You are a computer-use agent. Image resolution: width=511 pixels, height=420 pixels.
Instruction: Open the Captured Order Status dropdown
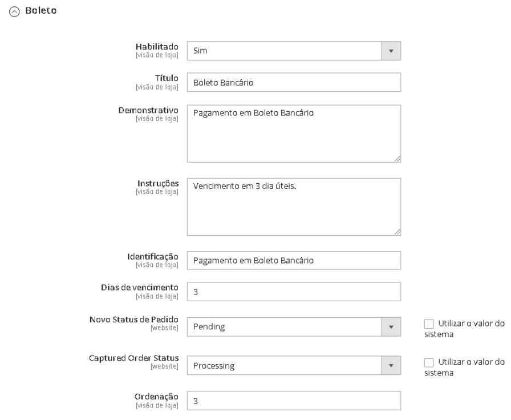click(x=284, y=365)
